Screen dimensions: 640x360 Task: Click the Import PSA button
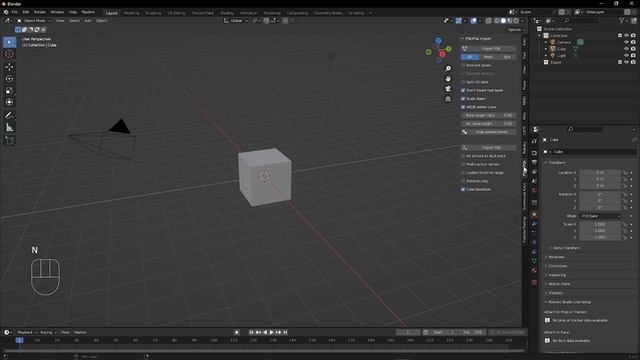489,148
